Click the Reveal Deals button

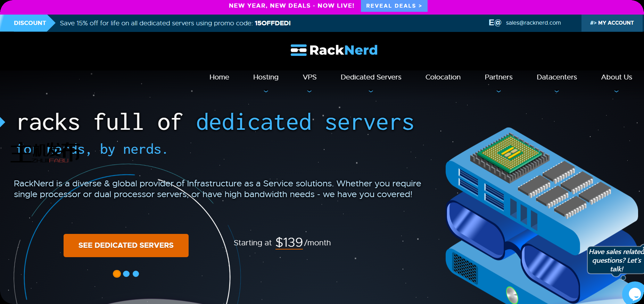tap(394, 6)
